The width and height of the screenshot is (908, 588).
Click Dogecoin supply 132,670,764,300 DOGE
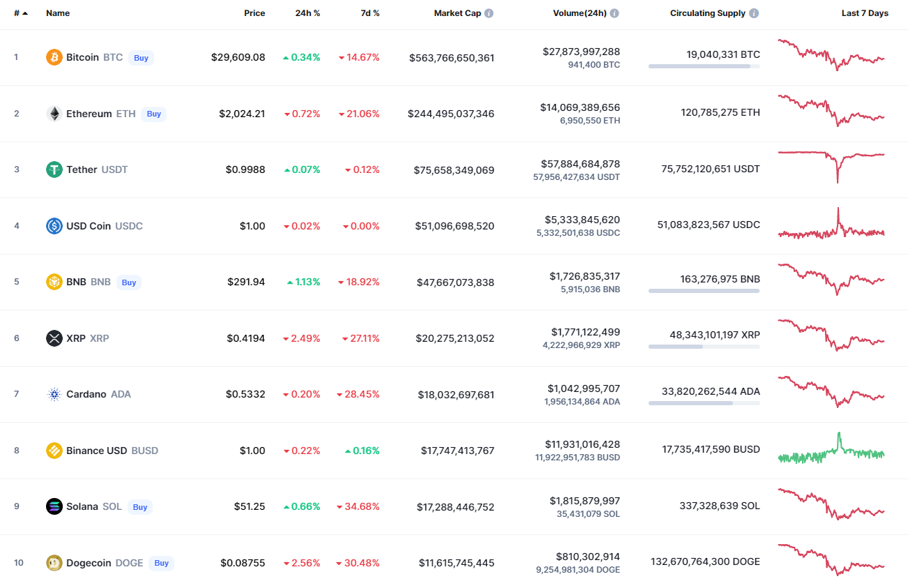click(706, 561)
